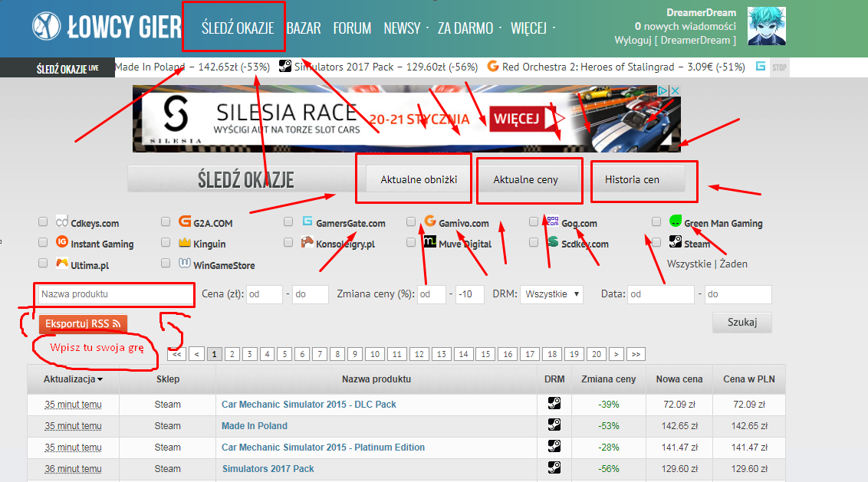Viewport: 868px width, 482px height.
Task: Click the Steam DRM icon in the Simulators 2017 Pack table row
Action: pyautogui.click(x=554, y=467)
